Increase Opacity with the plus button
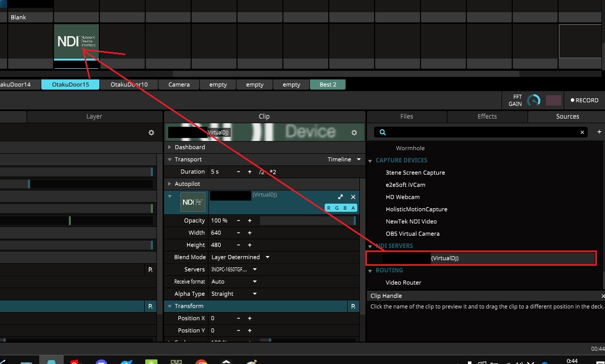This screenshot has width=605, height=364. (x=250, y=220)
